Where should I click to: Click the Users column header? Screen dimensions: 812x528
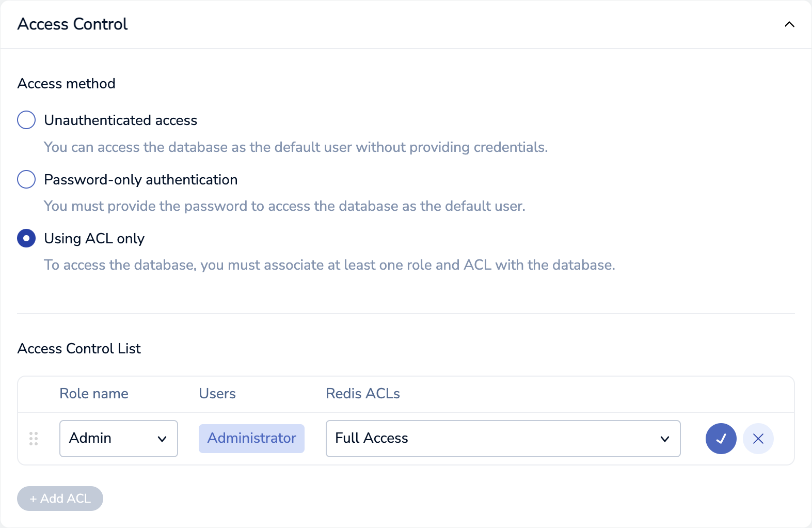pos(217,394)
